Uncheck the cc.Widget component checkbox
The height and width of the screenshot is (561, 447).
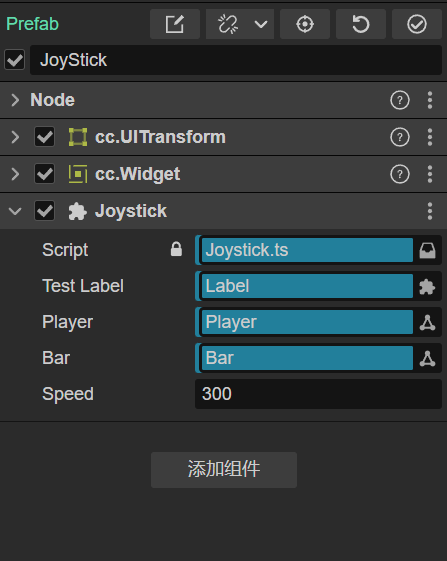click(x=44, y=174)
